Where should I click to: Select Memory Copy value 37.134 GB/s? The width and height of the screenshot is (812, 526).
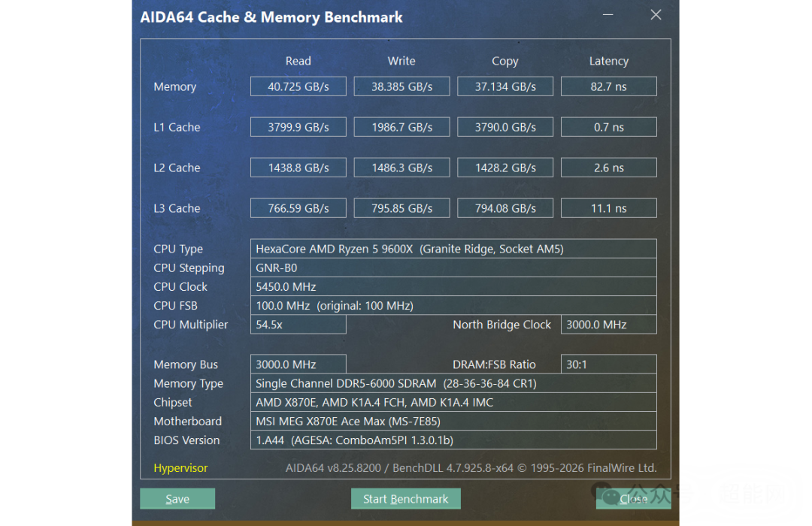(x=505, y=86)
